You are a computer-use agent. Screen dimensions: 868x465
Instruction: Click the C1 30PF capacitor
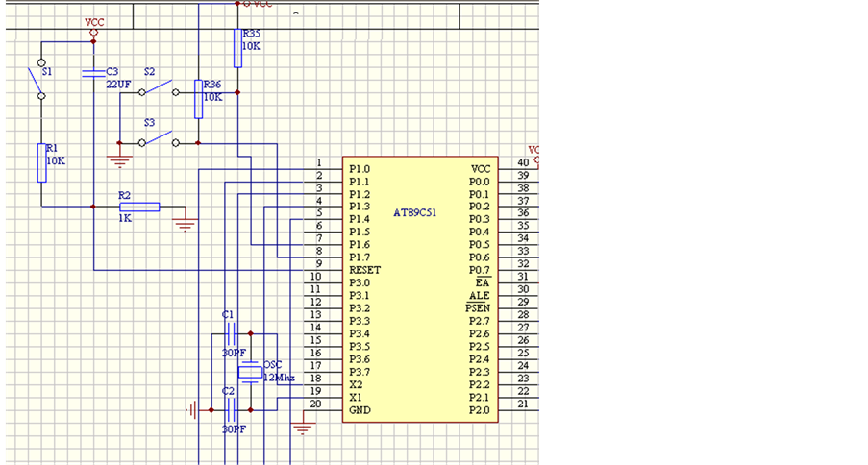click(x=230, y=333)
